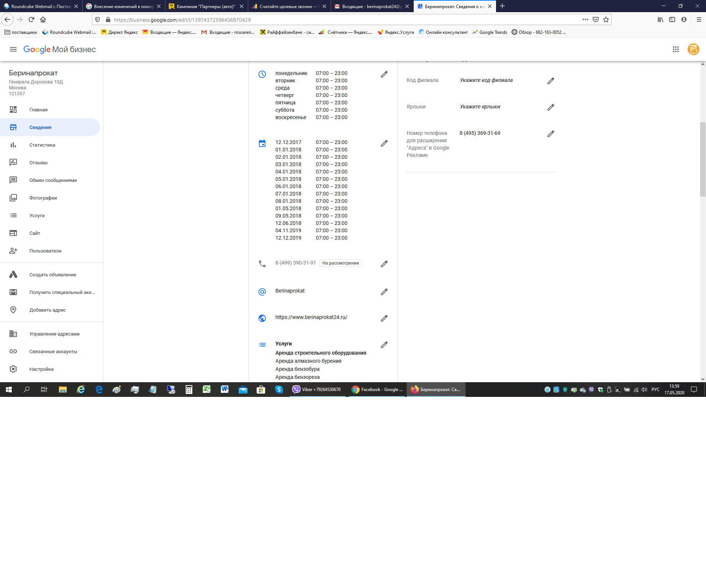
Task: Open the Windows notification center
Action: click(x=694, y=390)
